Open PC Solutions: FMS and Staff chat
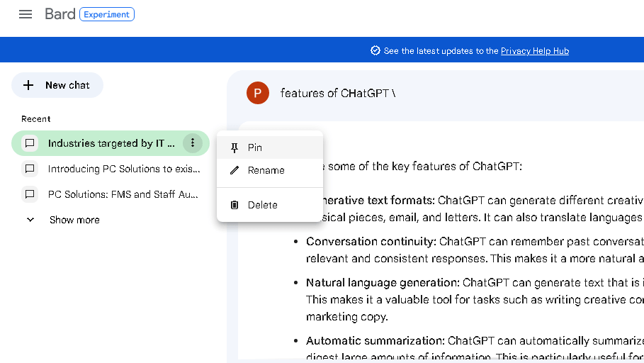This screenshot has width=644, height=363. tap(123, 194)
